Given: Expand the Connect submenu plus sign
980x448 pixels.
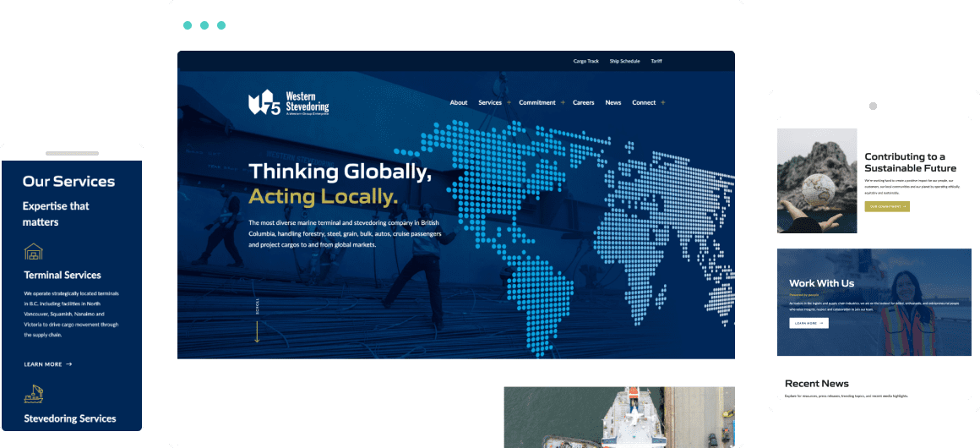Looking at the screenshot, I should coord(663,102).
